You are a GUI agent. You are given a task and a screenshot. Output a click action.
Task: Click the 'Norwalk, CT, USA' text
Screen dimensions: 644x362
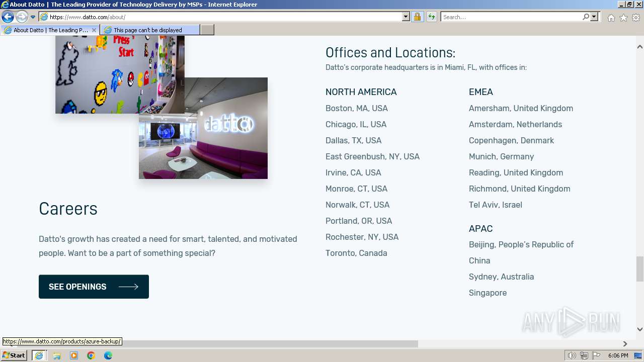click(x=358, y=205)
